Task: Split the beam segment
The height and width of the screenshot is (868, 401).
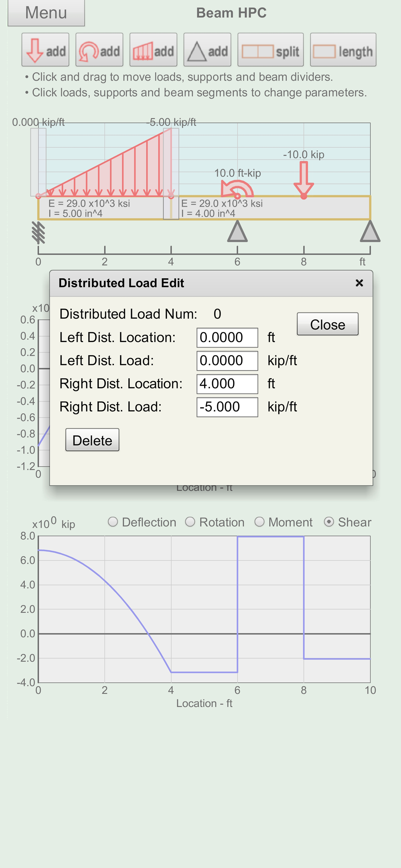Action: (x=271, y=50)
